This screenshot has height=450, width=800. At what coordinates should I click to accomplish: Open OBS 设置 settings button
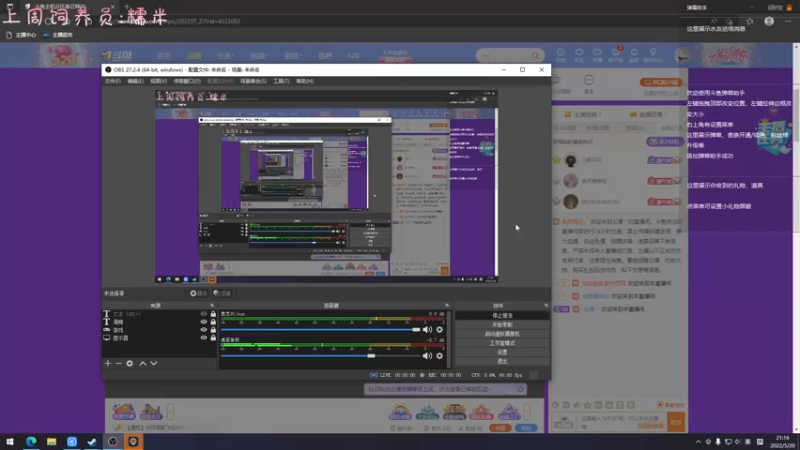(x=502, y=353)
